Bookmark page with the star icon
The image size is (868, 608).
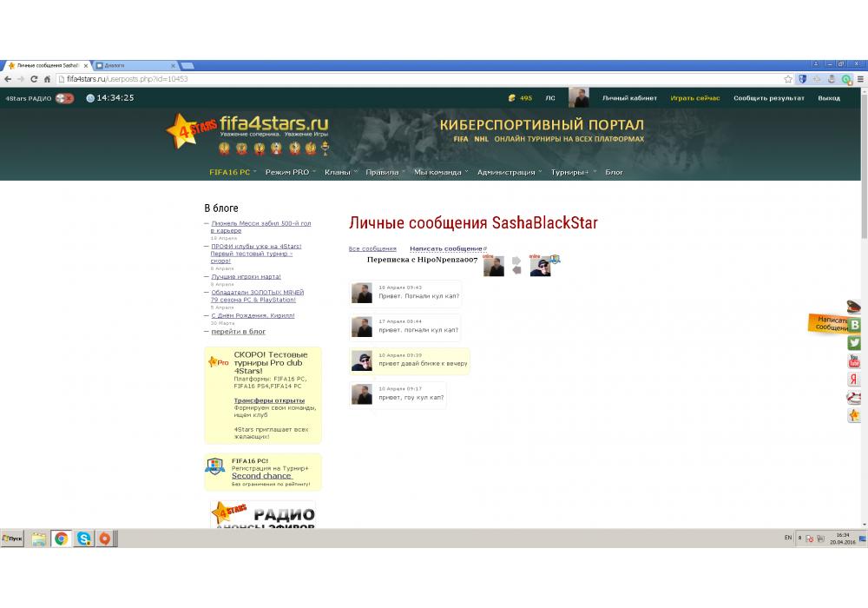click(788, 79)
